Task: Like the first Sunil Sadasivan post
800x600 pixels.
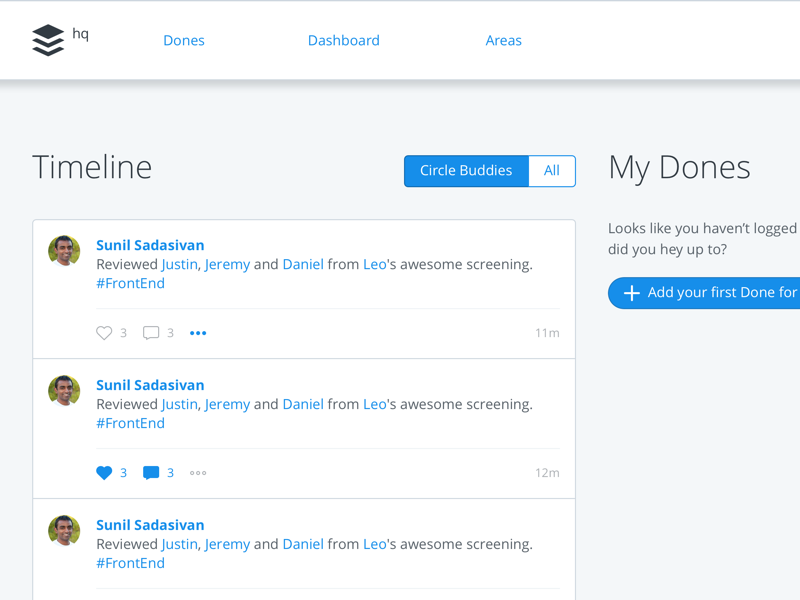Action: pos(104,333)
